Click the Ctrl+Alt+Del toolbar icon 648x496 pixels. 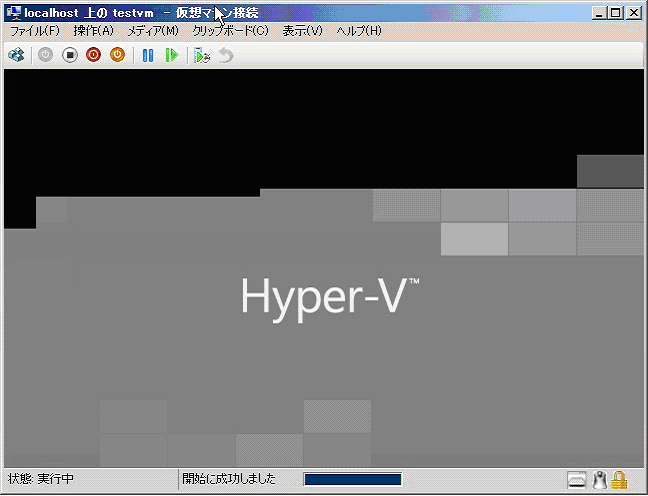coord(16,55)
